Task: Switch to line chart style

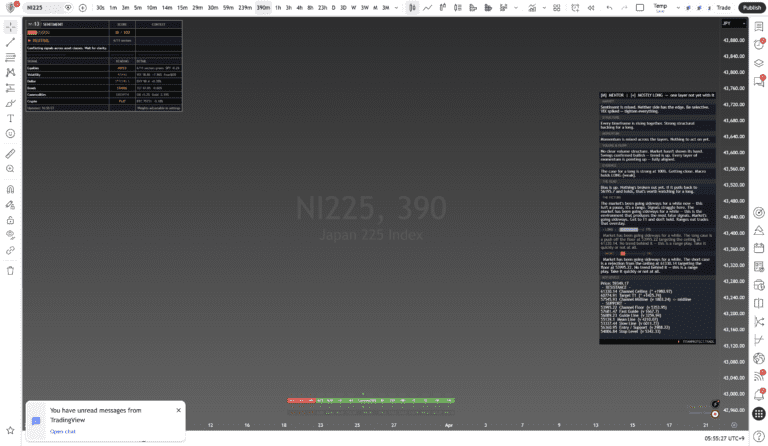Action: pos(428,8)
